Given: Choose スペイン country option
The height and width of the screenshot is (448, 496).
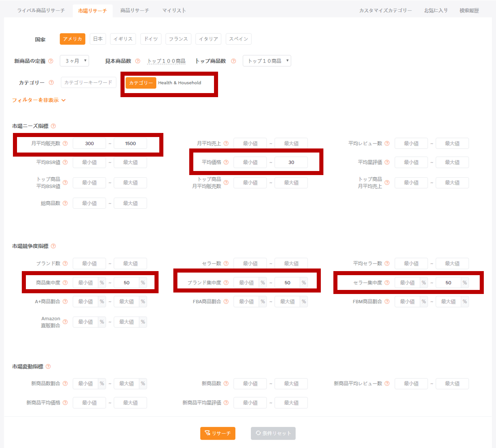Looking at the screenshot, I should [239, 39].
